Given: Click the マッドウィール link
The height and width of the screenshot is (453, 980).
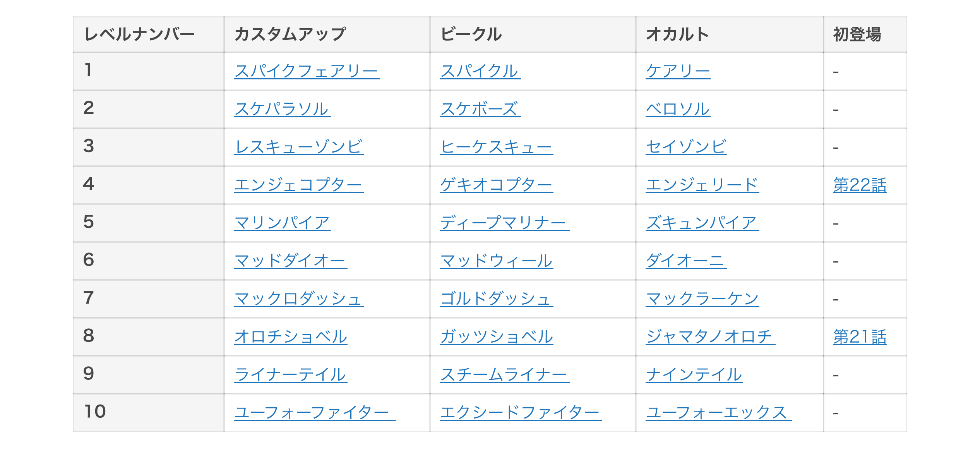Looking at the screenshot, I should pos(496,261).
